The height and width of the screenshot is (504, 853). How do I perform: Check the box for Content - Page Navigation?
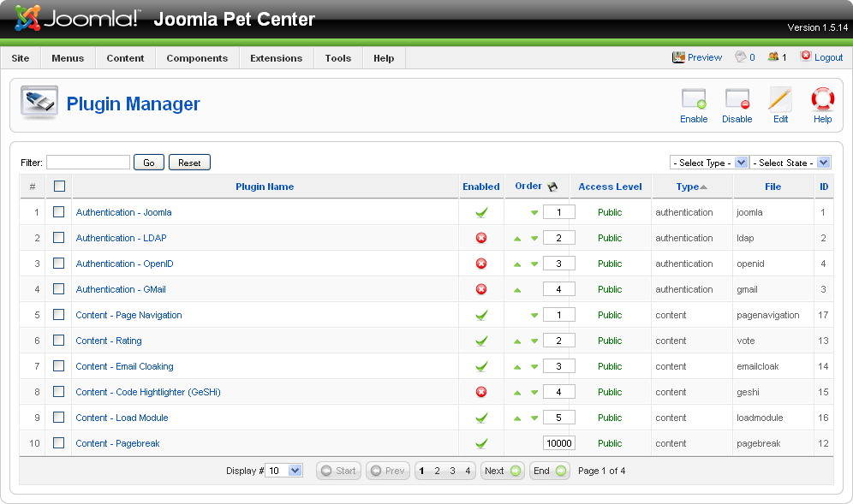click(59, 315)
